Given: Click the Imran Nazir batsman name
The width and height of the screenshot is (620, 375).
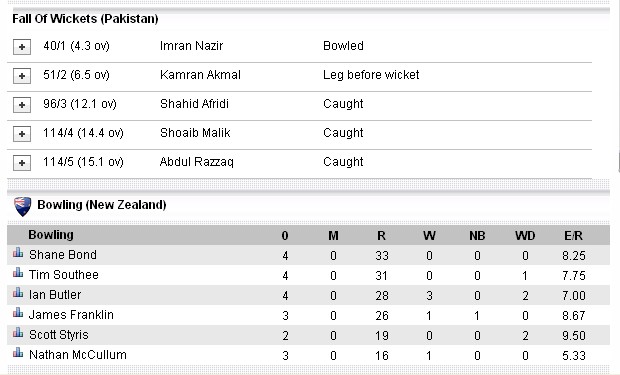Looking at the screenshot, I should click(191, 46).
